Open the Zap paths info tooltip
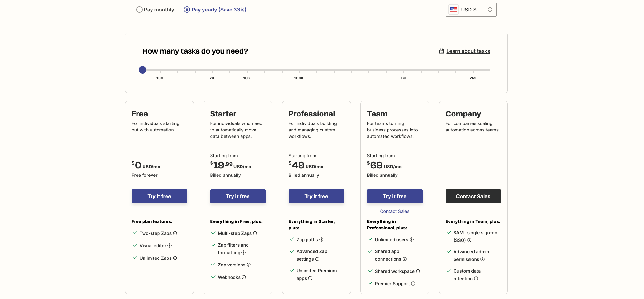 click(322, 239)
